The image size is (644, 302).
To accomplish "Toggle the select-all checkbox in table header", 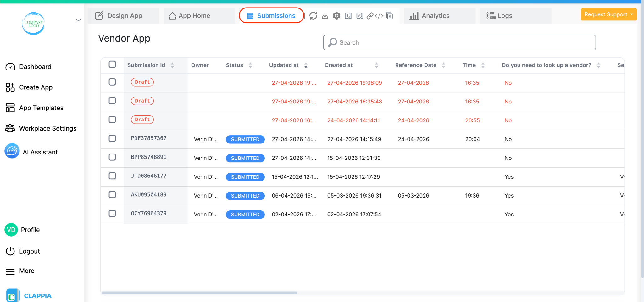I will pyautogui.click(x=112, y=64).
